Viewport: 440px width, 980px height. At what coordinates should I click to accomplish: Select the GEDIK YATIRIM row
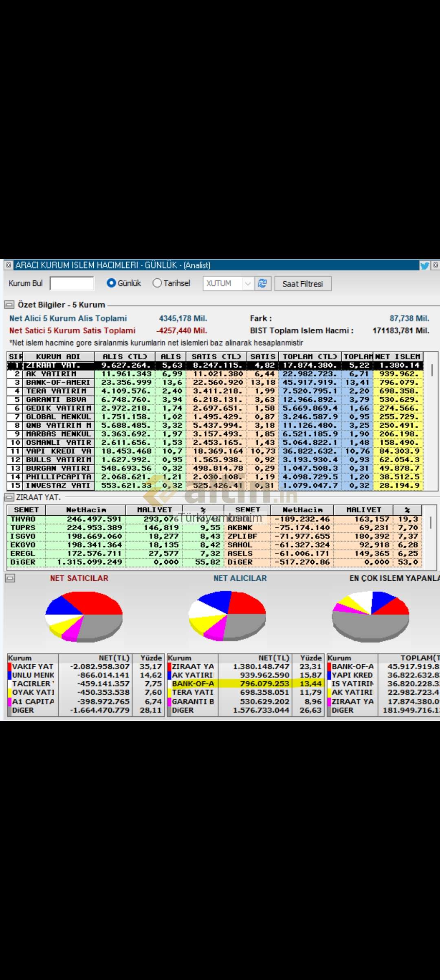coord(215,408)
